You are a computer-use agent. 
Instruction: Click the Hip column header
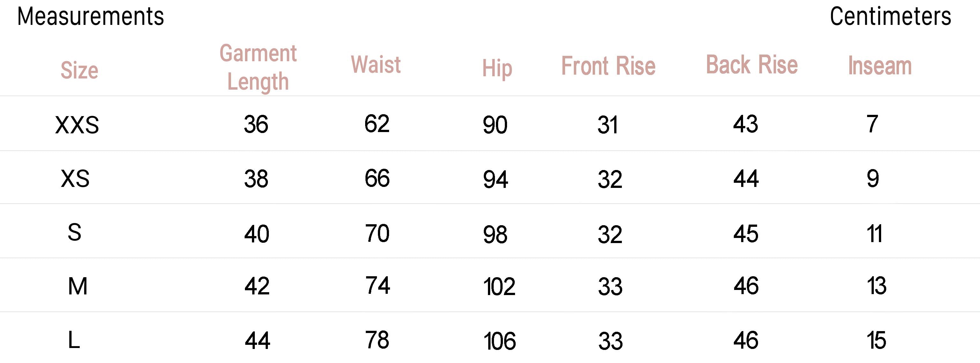(x=497, y=69)
